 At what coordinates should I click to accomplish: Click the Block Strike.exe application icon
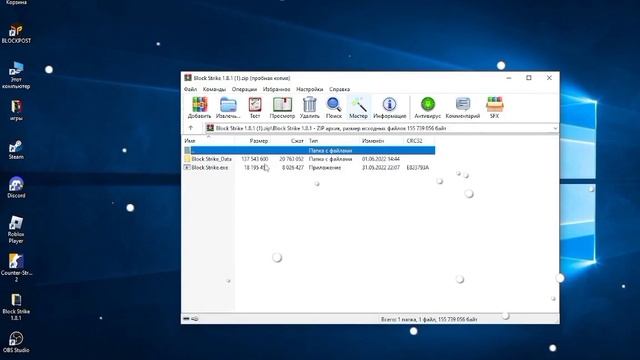pos(187,168)
